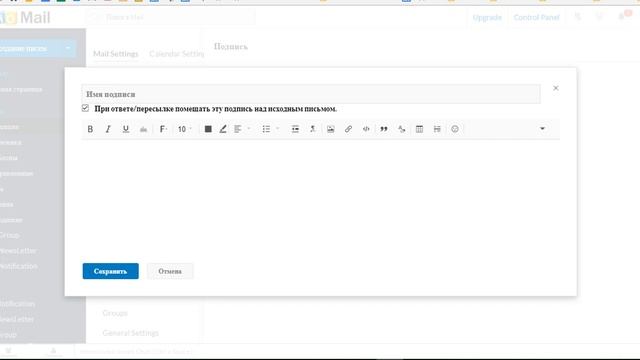Click the text direction icon
The height and width of the screenshot is (360, 640).
[313, 129]
